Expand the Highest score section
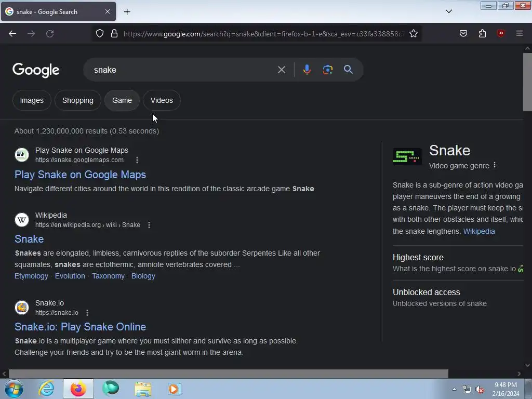 click(458, 262)
